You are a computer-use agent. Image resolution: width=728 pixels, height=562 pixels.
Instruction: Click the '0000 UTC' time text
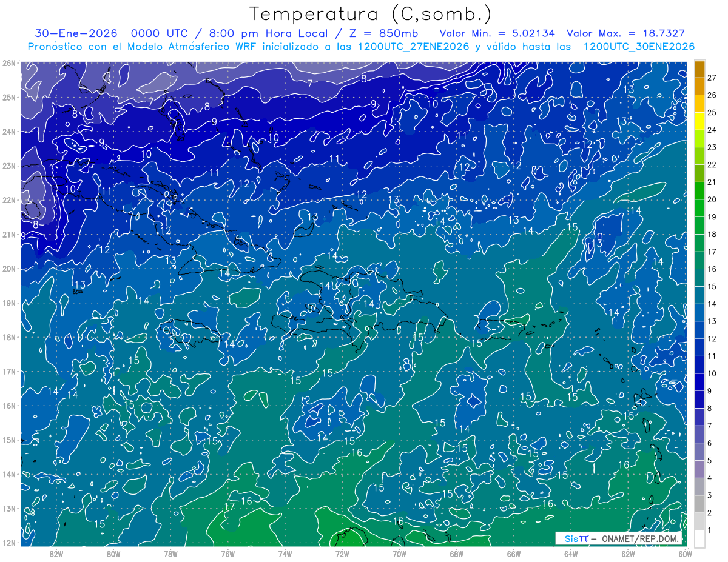click(159, 33)
